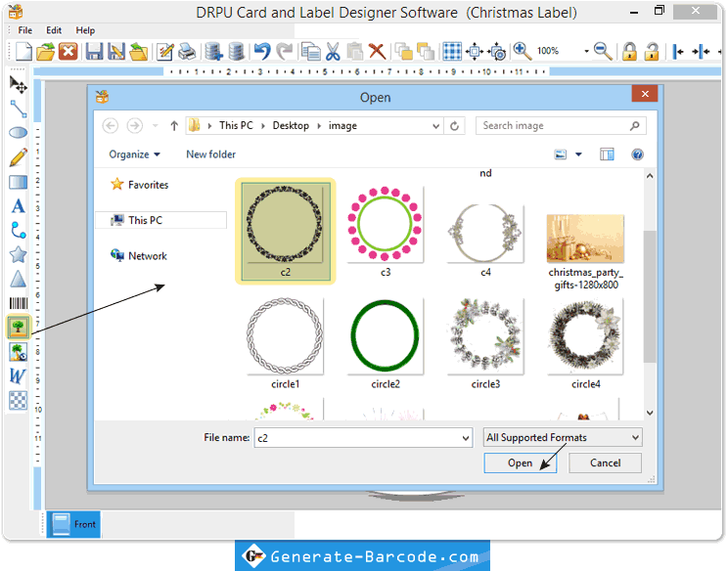Click the closed padlock Lock icon

(629, 51)
